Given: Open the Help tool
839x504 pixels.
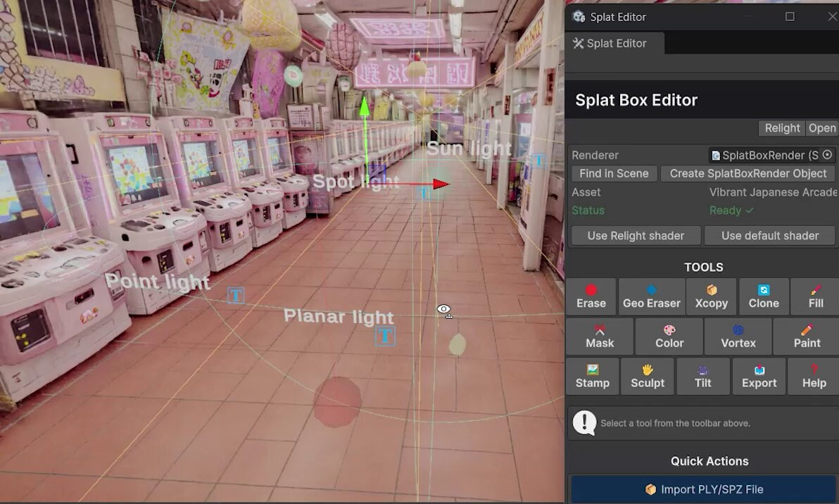Looking at the screenshot, I should tap(814, 377).
